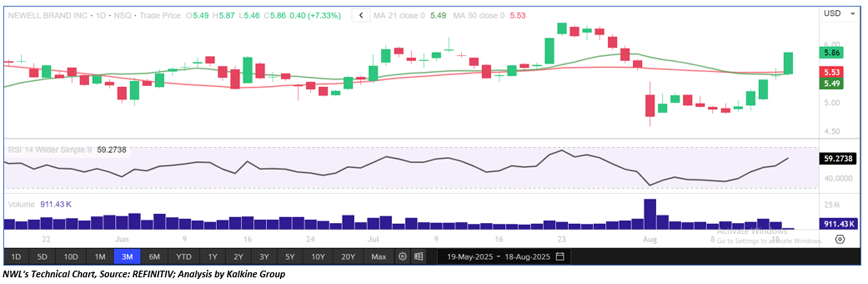Open the data table grid icon
The width and height of the screenshot is (868, 284).
(x=419, y=257)
